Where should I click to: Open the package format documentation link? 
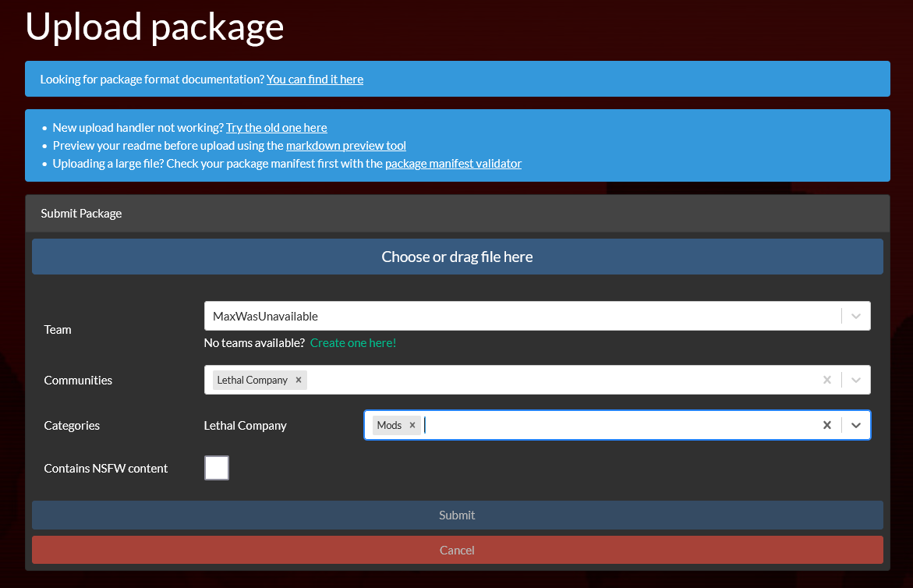pos(315,79)
